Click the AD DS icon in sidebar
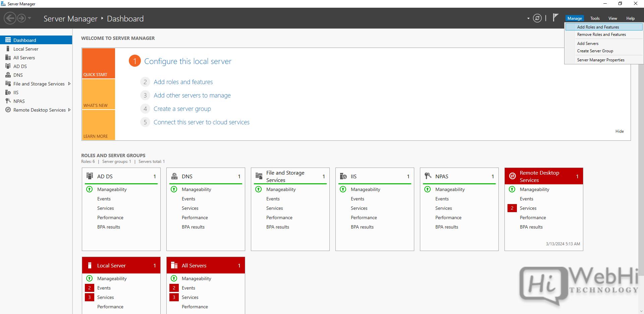The height and width of the screenshot is (314, 644). 8,66
